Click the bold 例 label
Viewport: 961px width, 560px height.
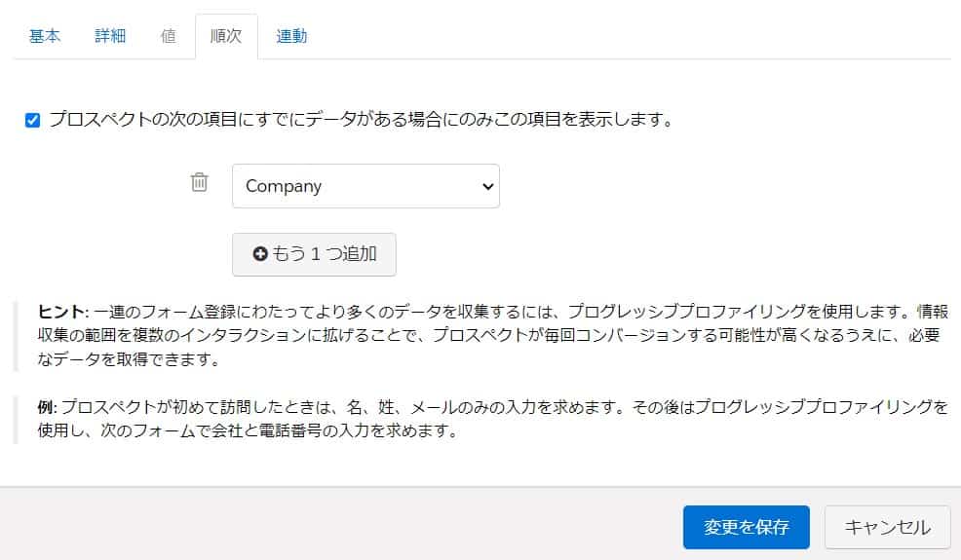47,407
